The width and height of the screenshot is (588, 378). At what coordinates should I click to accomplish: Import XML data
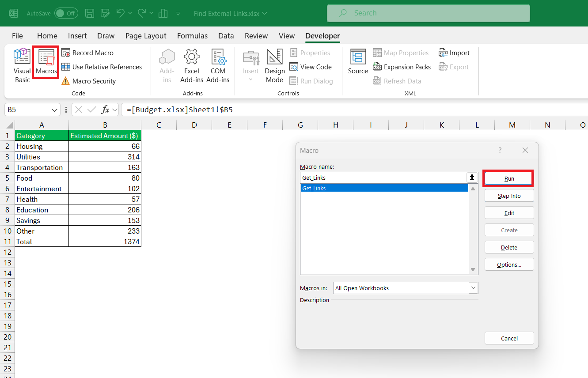tap(454, 53)
